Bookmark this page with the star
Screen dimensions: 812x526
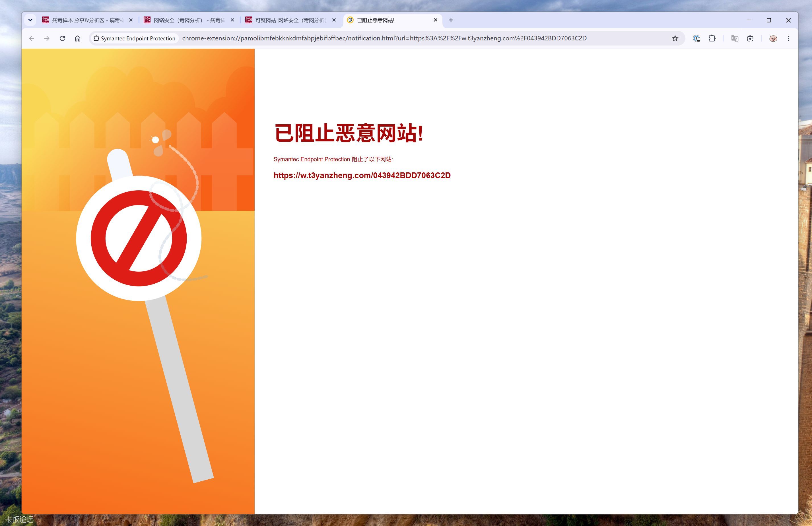click(675, 38)
